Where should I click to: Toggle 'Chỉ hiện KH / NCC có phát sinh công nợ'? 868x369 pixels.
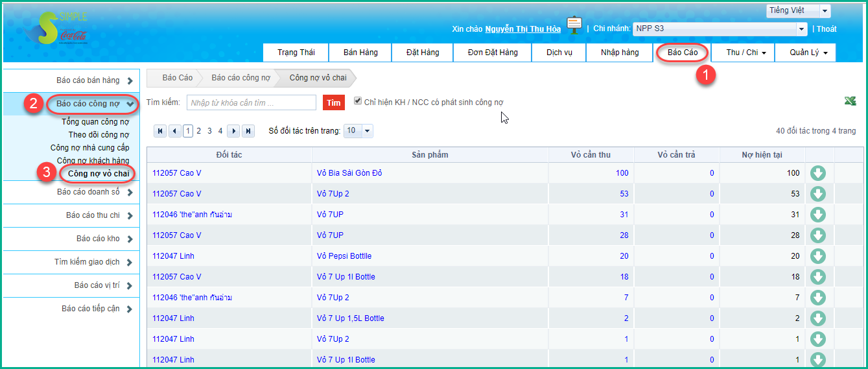358,101
